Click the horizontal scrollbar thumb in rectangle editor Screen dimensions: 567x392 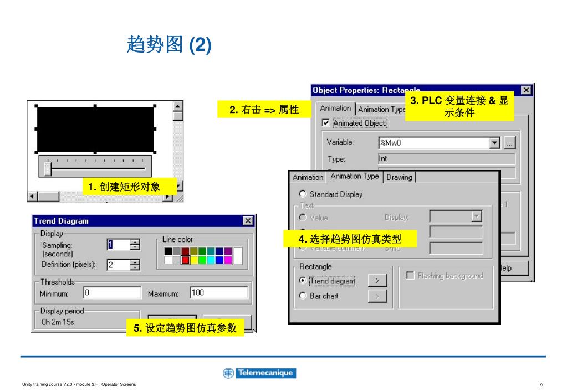[48, 196]
